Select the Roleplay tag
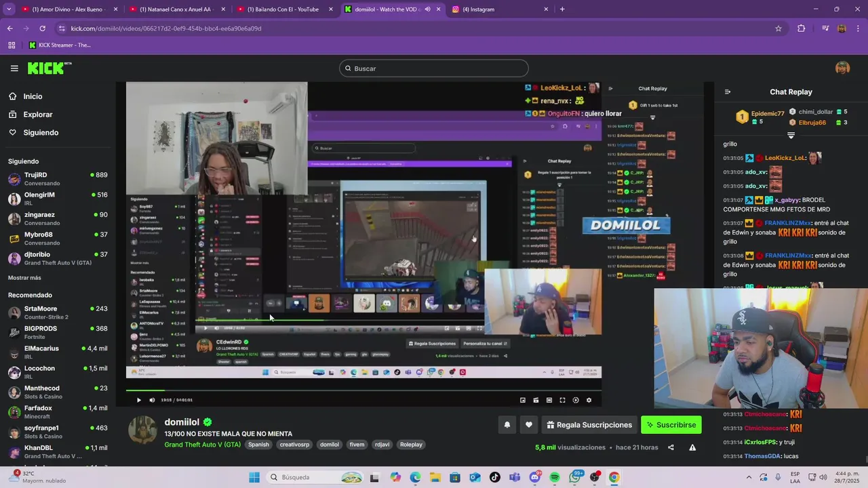868x488 pixels. coord(411,445)
